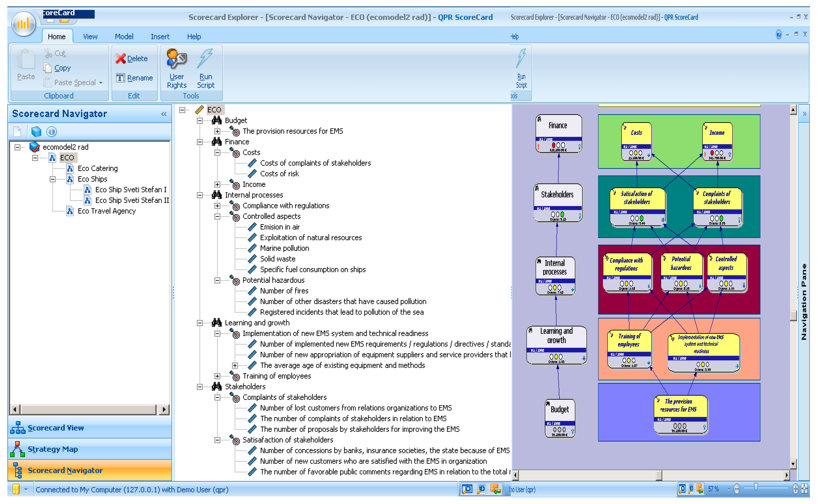817x504 pixels.
Task: Switch to the Model ribbon tab
Action: point(124,37)
